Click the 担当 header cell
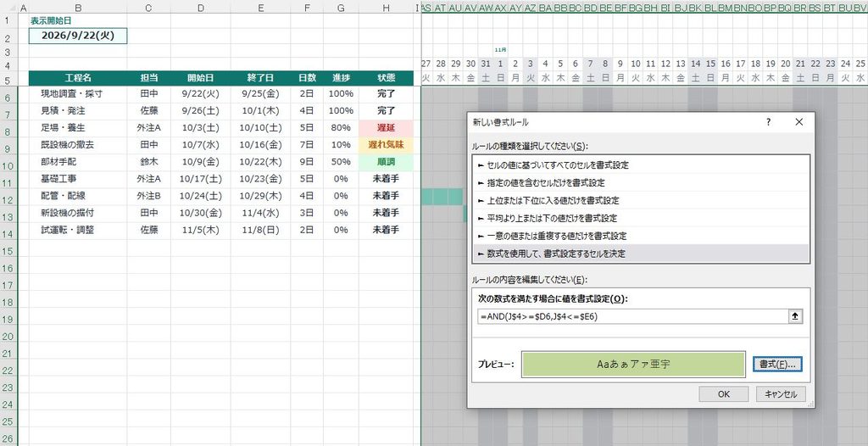The image size is (868, 446). pos(149,77)
